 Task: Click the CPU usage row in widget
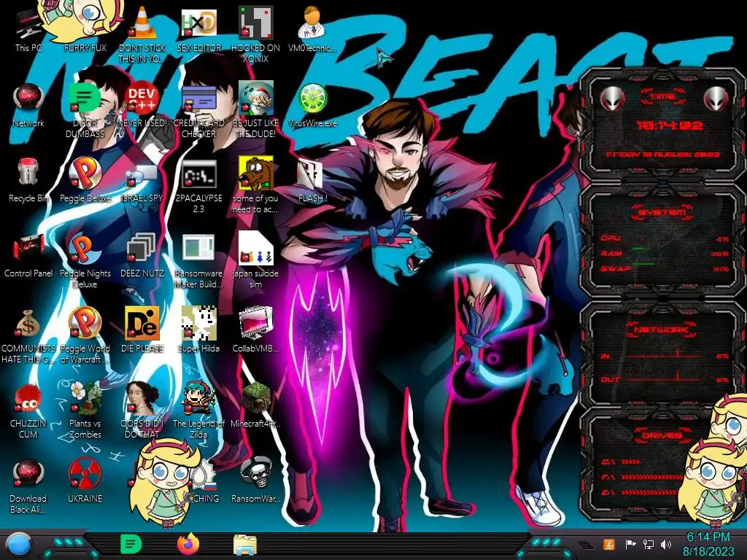(x=665, y=238)
